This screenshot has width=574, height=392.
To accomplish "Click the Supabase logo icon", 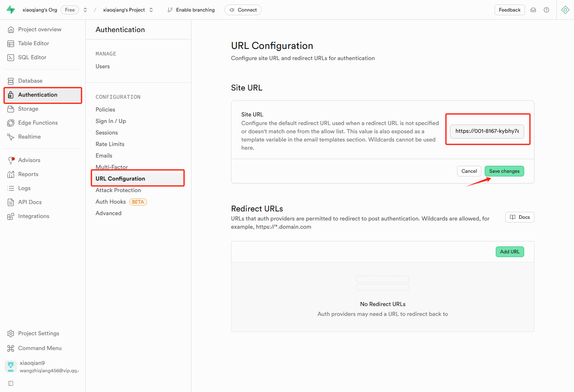I will coord(11,10).
